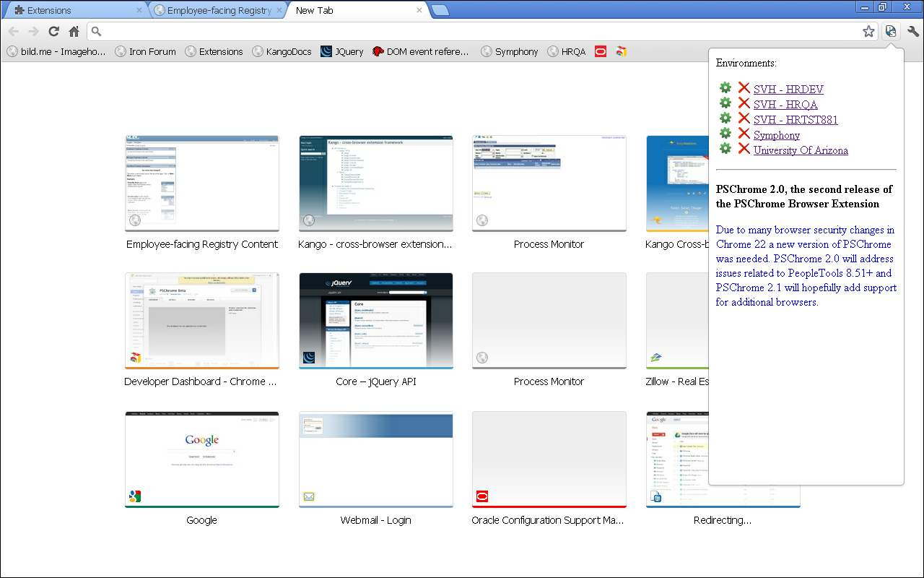The image size is (924, 578).
Task: Open the SVH - HRTST881 environment link
Action: [x=796, y=120]
